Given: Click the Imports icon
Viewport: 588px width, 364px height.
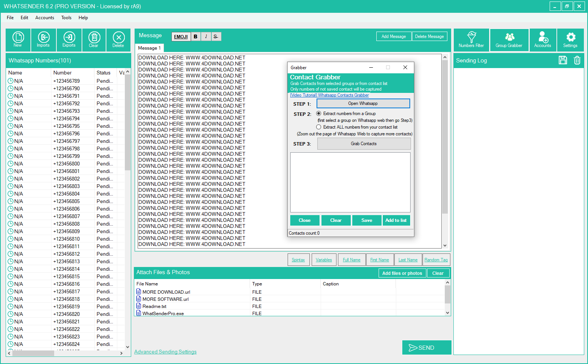Looking at the screenshot, I should [44, 39].
